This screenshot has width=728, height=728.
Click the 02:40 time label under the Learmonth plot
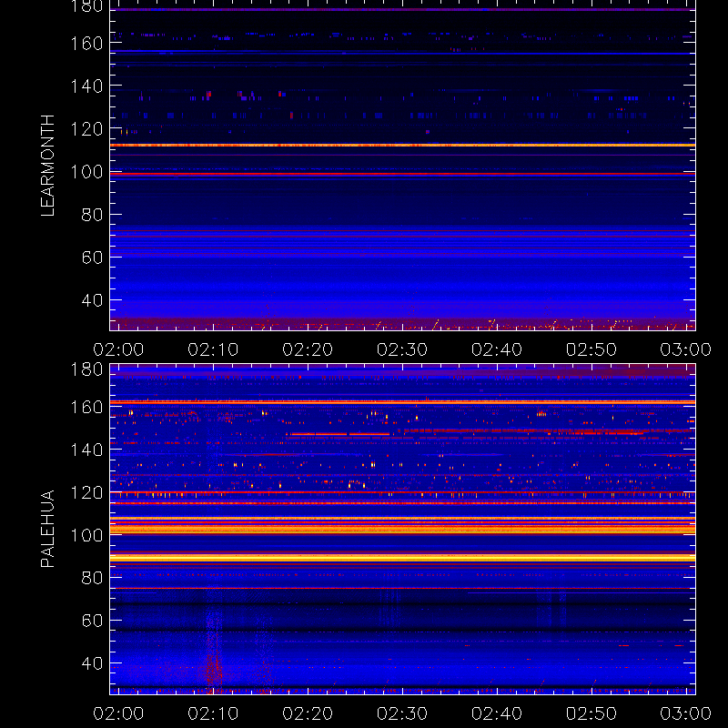point(497,349)
